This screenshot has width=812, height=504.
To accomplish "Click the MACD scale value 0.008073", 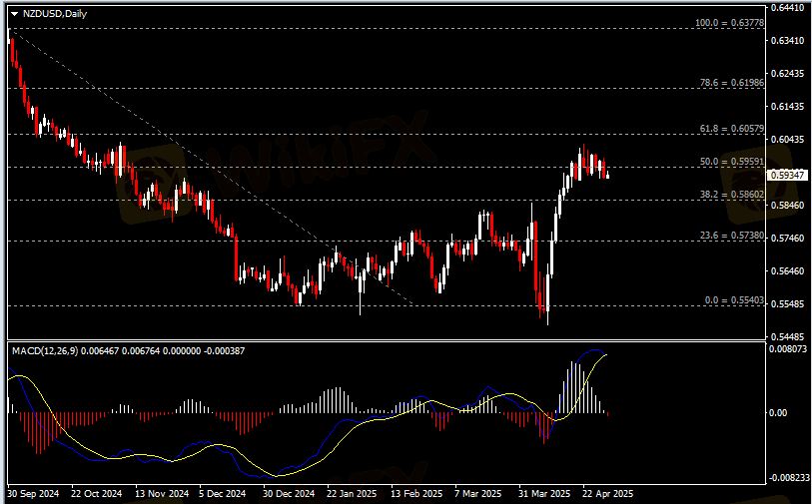I will (x=787, y=350).
